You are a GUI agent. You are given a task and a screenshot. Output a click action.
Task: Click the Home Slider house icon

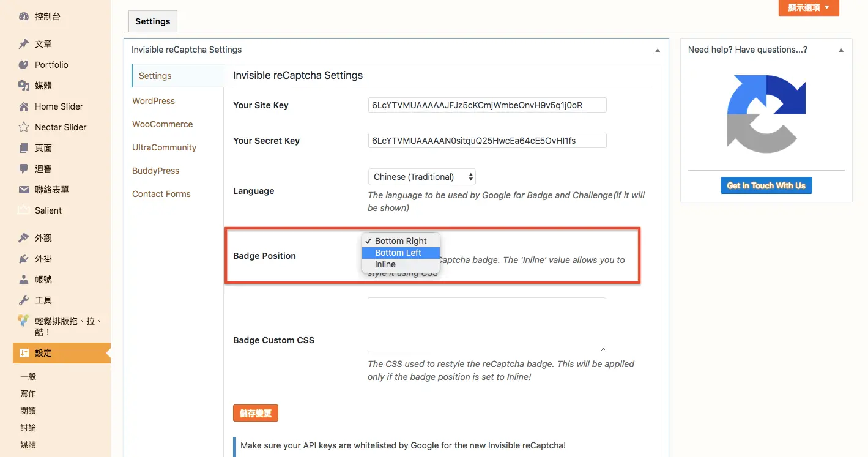click(24, 106)
